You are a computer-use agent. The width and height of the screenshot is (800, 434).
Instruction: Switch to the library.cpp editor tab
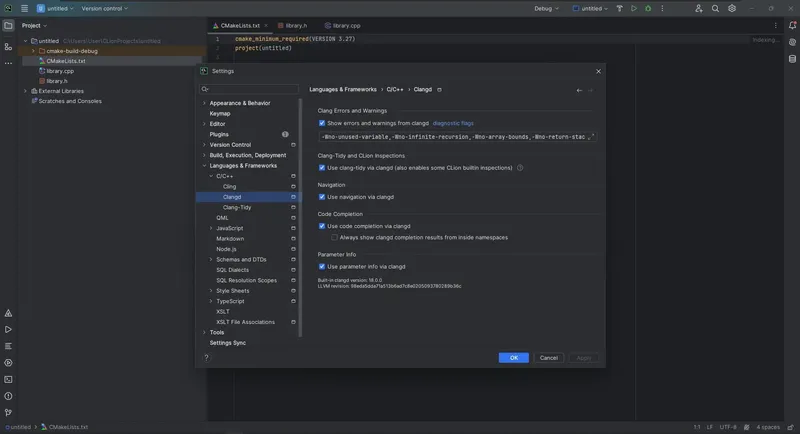(342, 25)
